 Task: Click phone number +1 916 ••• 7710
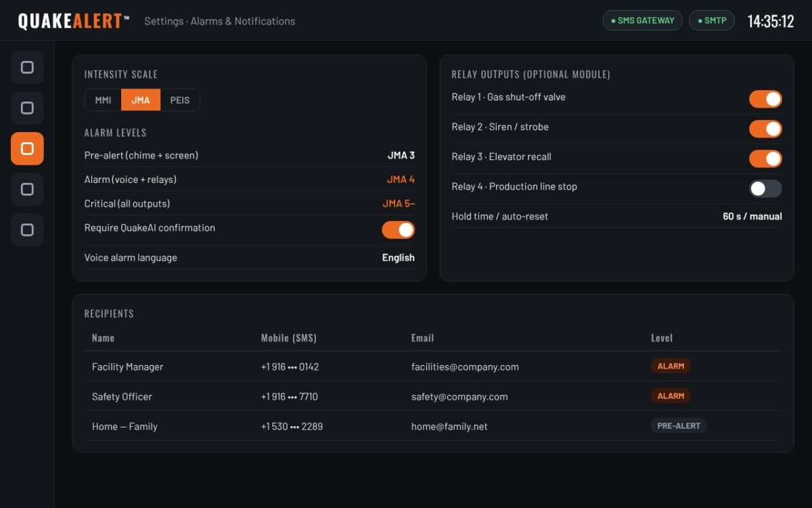(x=290, y=396)
